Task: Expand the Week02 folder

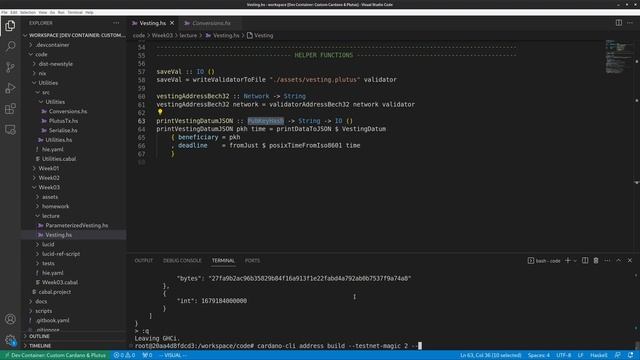Action: (x=49, y=178)
